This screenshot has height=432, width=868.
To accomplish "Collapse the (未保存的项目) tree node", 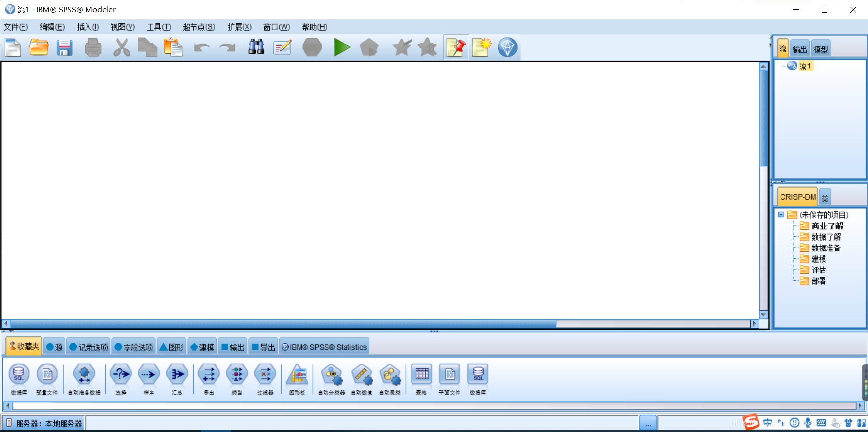I will [781, 215].
